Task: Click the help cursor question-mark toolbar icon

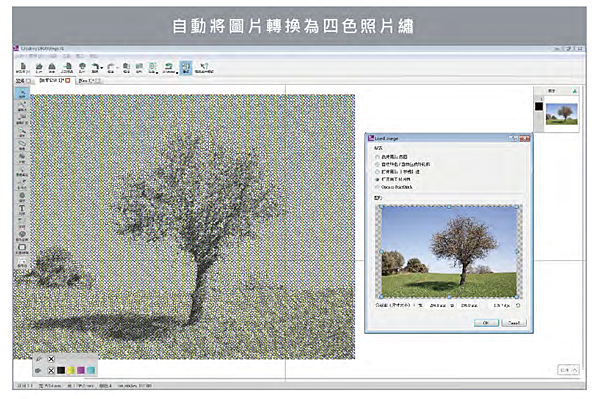Action: point(204,68)
